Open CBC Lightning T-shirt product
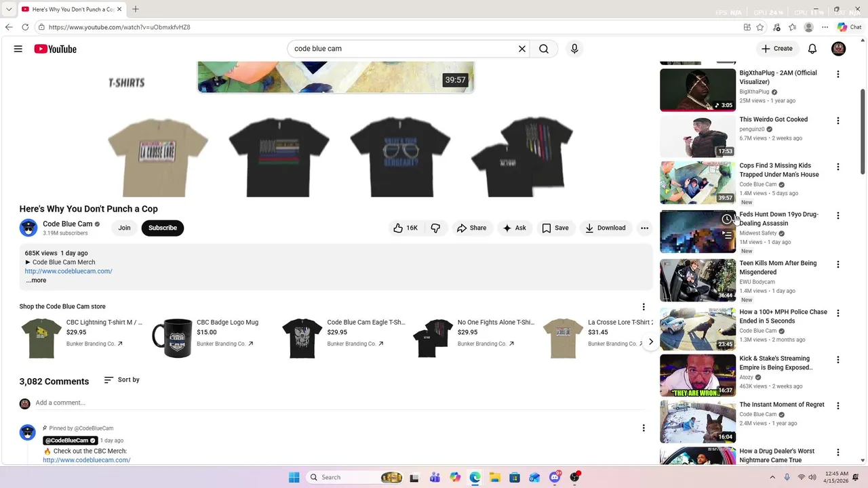868x488 pixels. tap(81, 338)
